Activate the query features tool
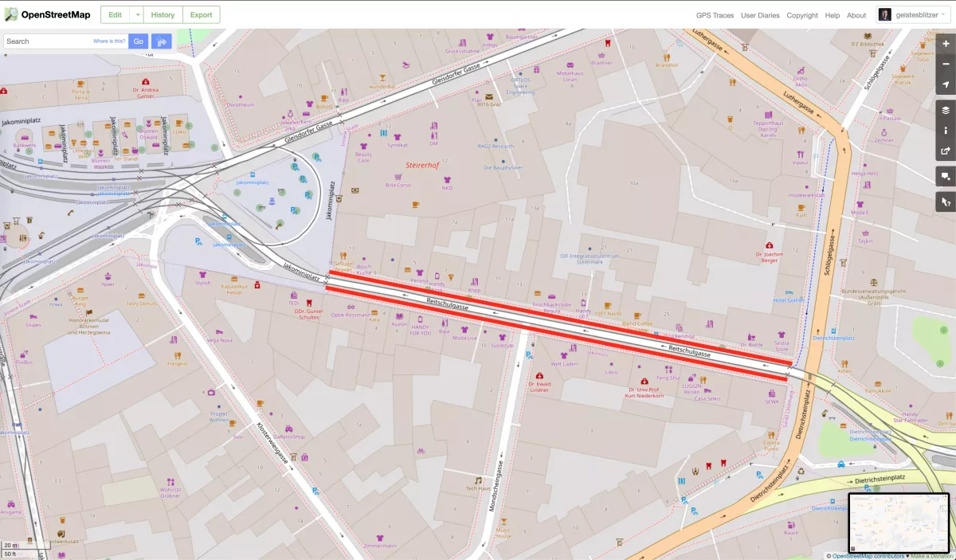Viewport: 956px width, 560px height. click(x=946, y=202)
